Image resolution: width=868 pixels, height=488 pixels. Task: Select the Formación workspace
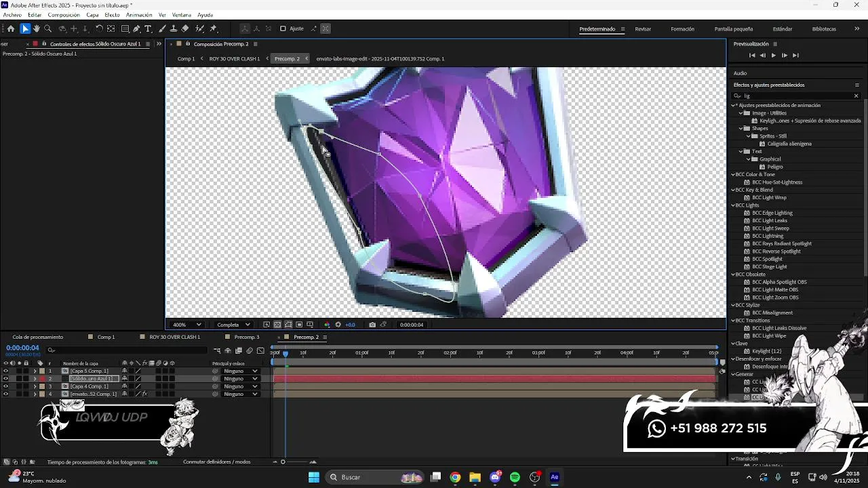coord(682,29)
